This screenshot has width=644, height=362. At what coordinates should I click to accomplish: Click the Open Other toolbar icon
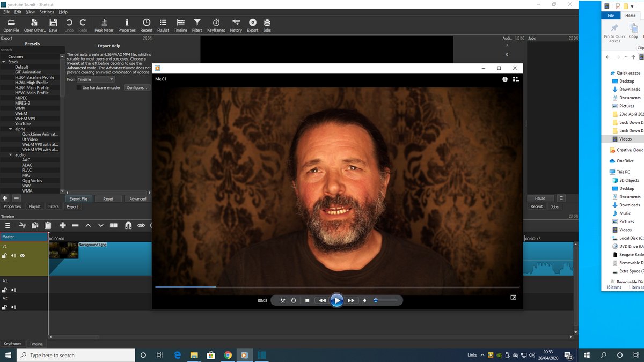[34, 25]
